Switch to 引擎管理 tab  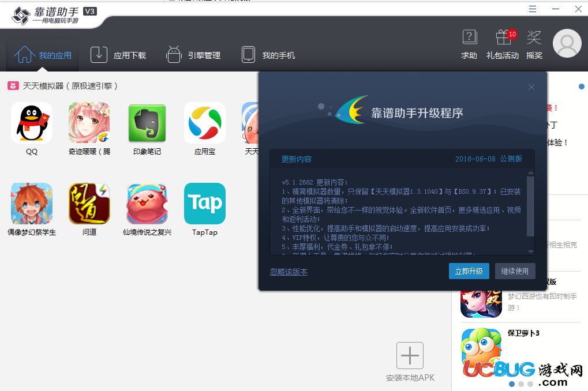click(193, 55)
